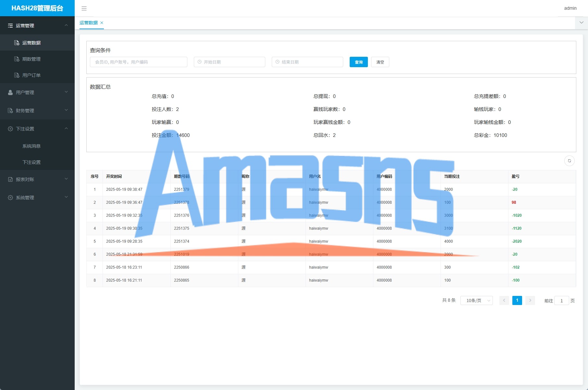Image resolution: width=588 pixels, height=390 pixels.
Task: Click the 期数号码 column header
Action: coord(182,177)
